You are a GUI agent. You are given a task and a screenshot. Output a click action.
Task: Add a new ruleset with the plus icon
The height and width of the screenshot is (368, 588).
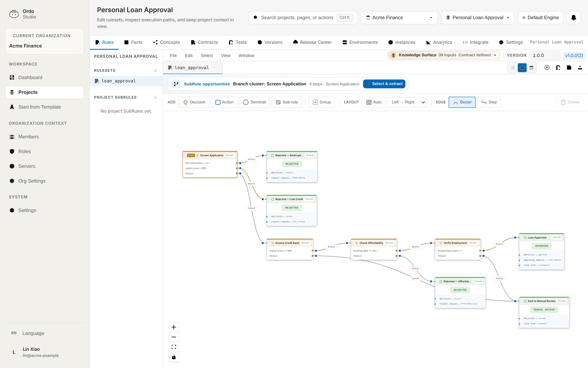(x=155, y=71)
